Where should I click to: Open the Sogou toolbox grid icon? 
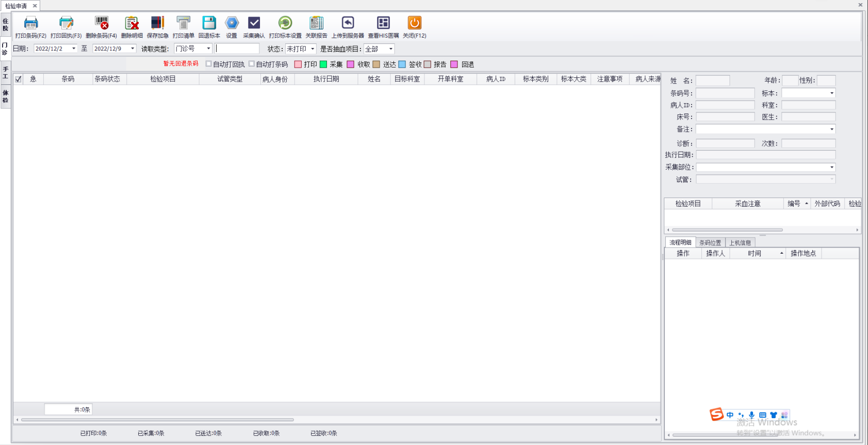784,415
